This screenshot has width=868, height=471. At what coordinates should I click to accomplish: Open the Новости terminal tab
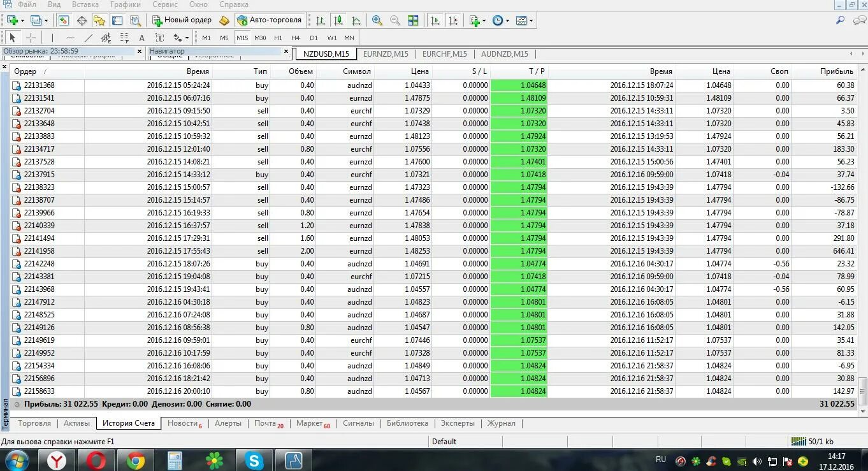pos(184,423)
